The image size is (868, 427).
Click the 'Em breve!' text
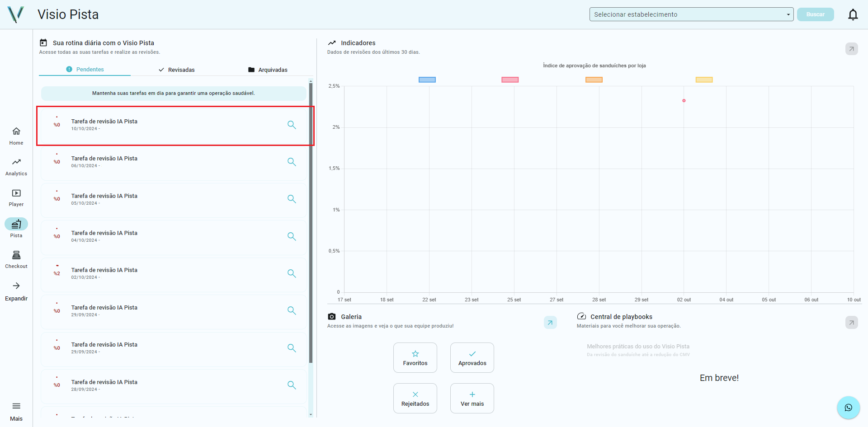719,378
